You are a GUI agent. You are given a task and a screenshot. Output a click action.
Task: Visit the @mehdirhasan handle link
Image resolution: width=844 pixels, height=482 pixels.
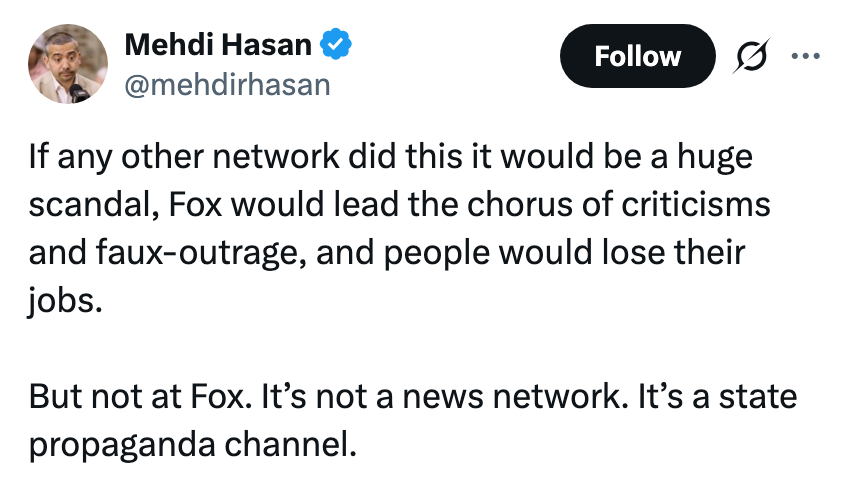[x=226, y=84]
